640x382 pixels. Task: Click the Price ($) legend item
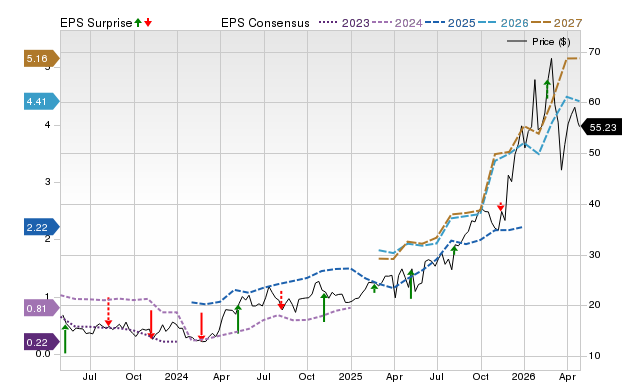tap(539, 42)
